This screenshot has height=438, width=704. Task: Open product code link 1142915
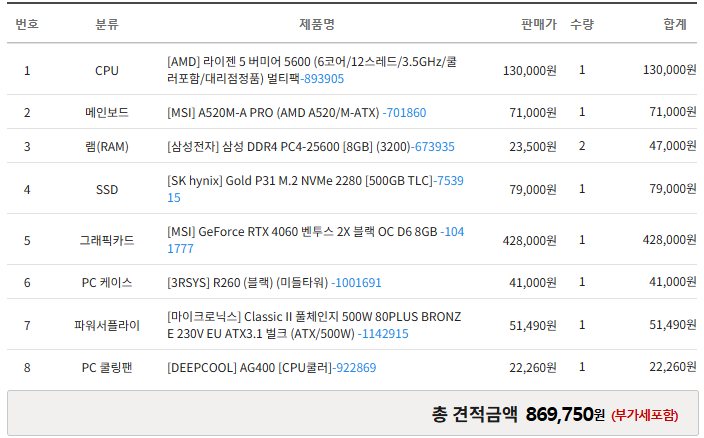tap(383, 334)
